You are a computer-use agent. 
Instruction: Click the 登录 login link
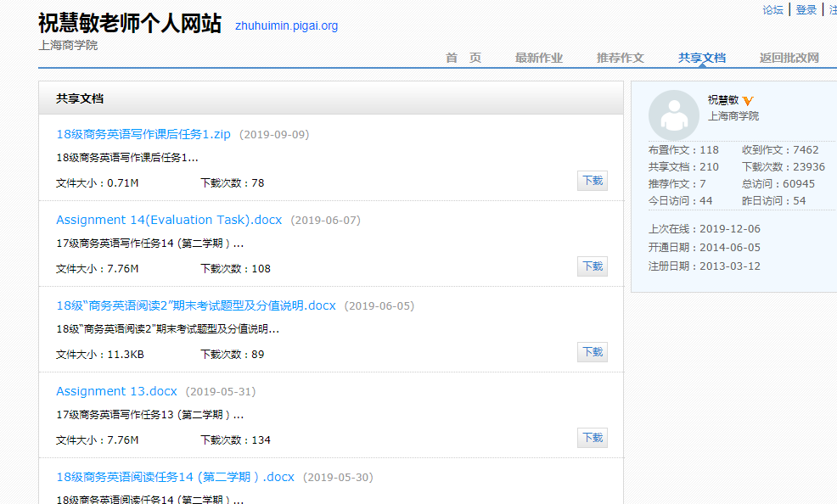[x=806, y=10]
